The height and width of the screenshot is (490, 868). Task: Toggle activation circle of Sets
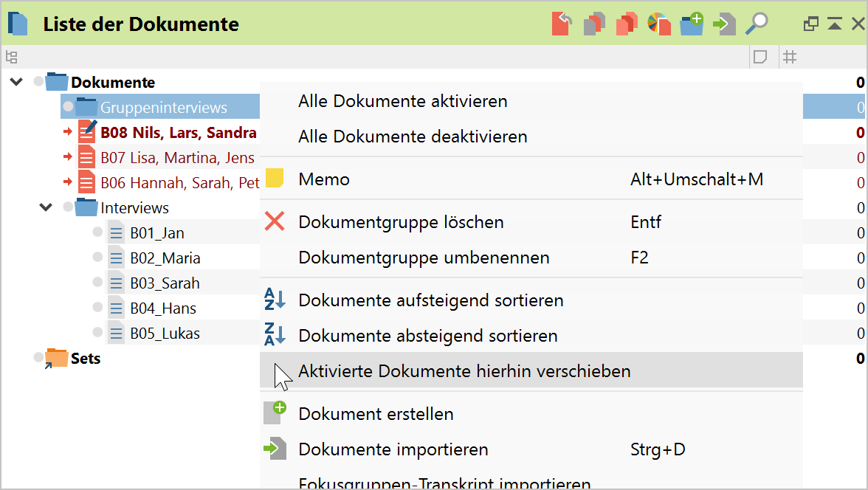[x=38, y=357]
